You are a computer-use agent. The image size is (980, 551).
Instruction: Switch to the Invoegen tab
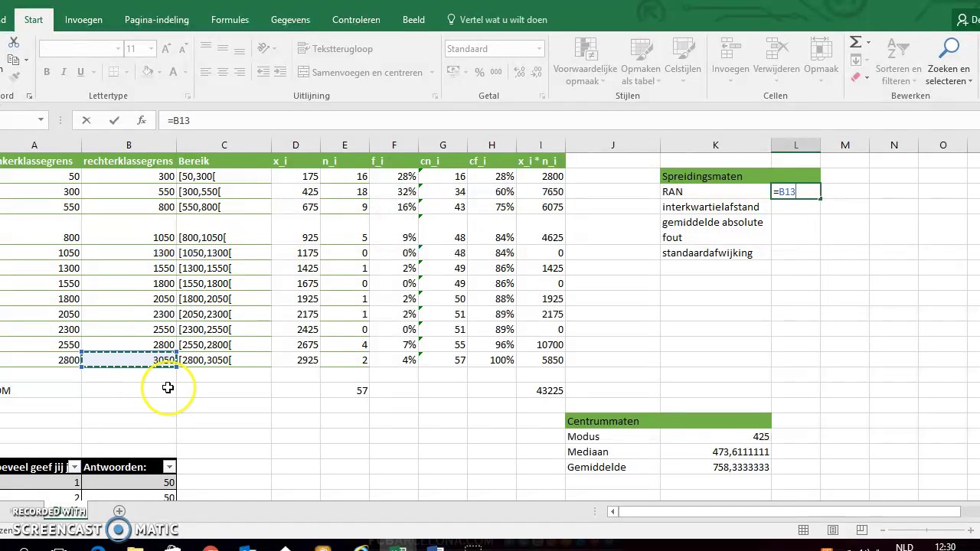pos(83,20)
